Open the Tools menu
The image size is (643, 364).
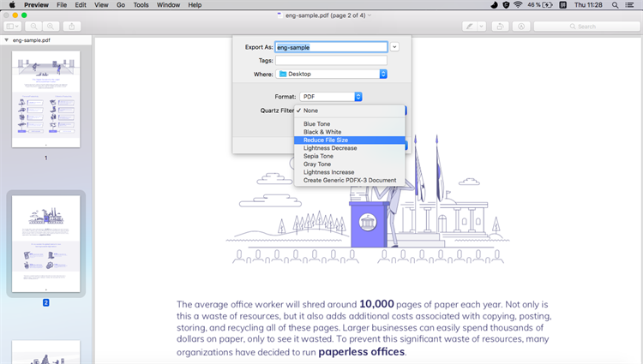pos(141,5)
